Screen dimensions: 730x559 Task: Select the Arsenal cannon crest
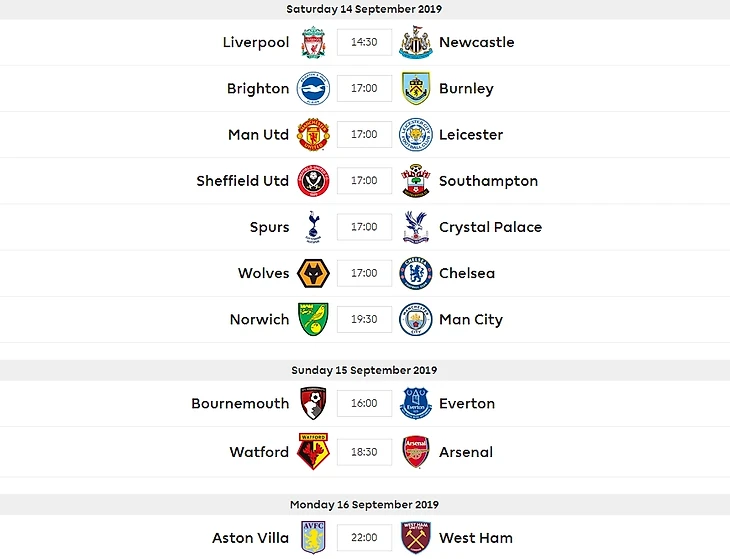click(x=415, y=452)
